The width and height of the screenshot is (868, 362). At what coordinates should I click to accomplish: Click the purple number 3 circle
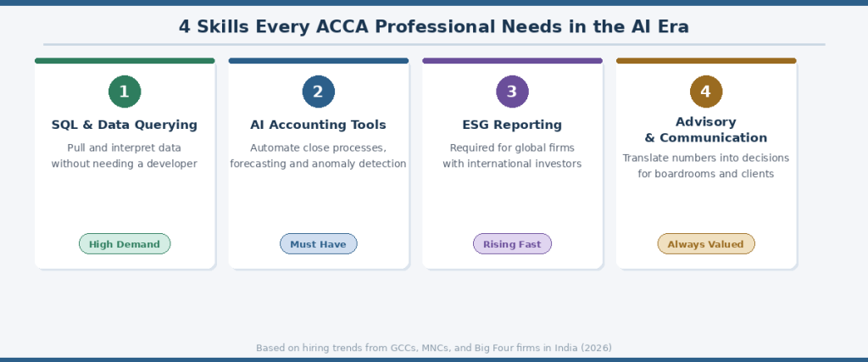point(512,92)
